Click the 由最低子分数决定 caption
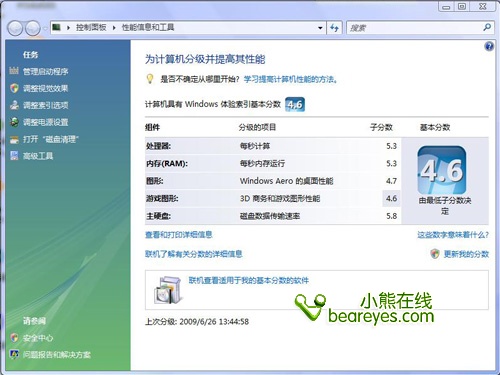This screenshot has height=375, width=500. coord(445,206)
